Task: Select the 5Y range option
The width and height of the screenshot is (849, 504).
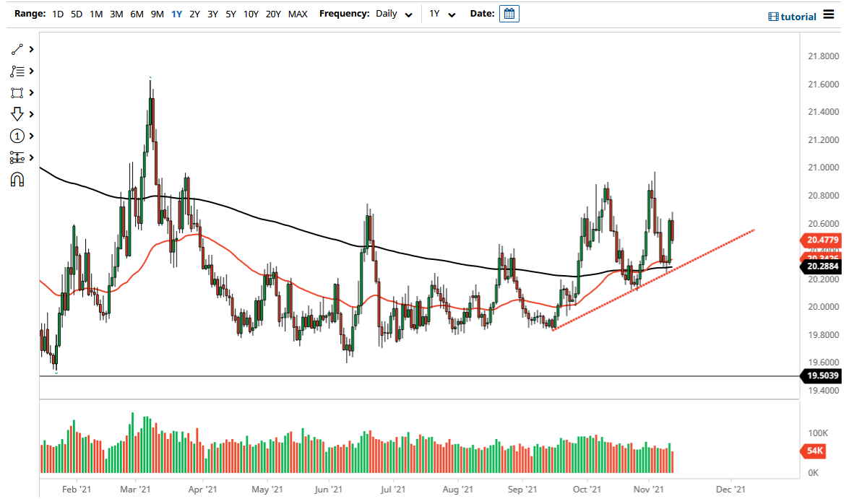Action: pyautogui.click(x=230, y=13)
